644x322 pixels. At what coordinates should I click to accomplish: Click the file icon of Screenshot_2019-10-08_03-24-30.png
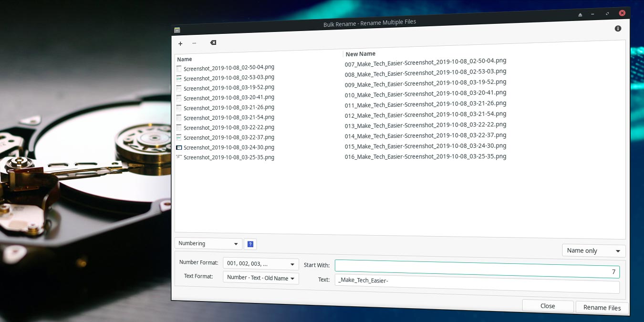pos(179,147)
